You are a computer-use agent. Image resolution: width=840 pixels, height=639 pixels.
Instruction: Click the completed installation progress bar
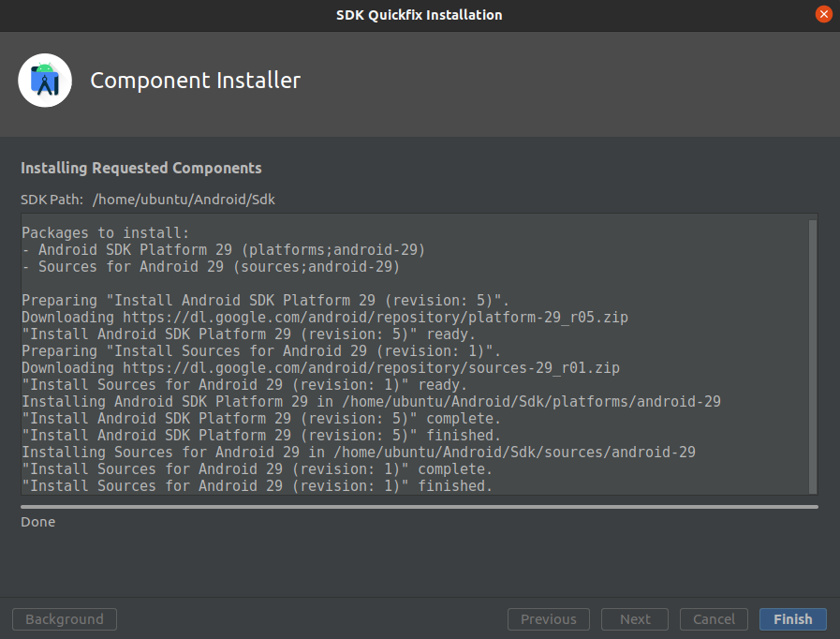420,507
